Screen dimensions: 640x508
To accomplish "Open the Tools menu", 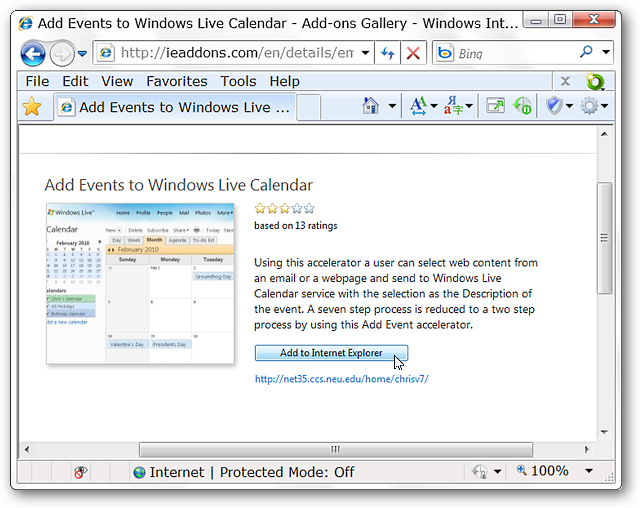I will tap(238, 81).
